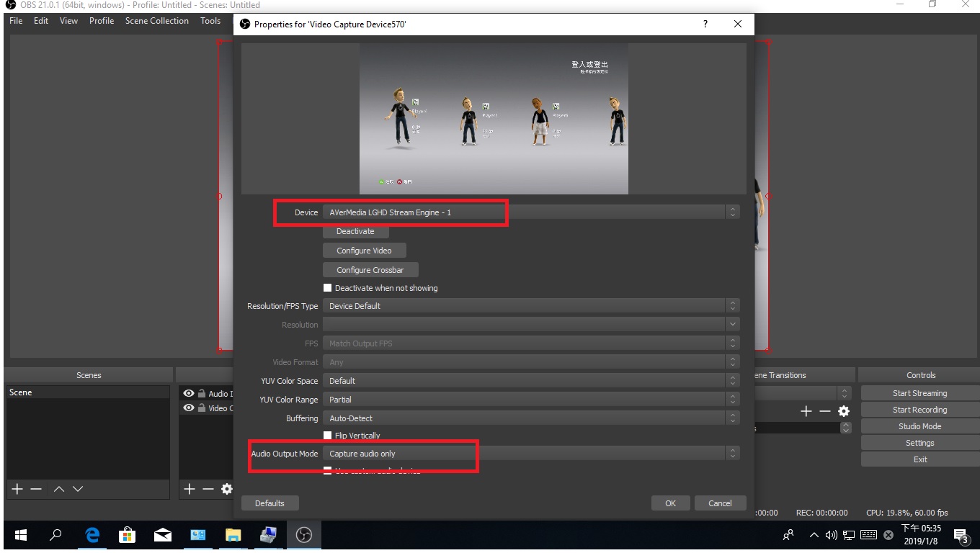Open File Explorer from the taskbar
Image resolution: width=980 pixels, height=553 pixels.
pyautogui.click(x=233, y=535)
